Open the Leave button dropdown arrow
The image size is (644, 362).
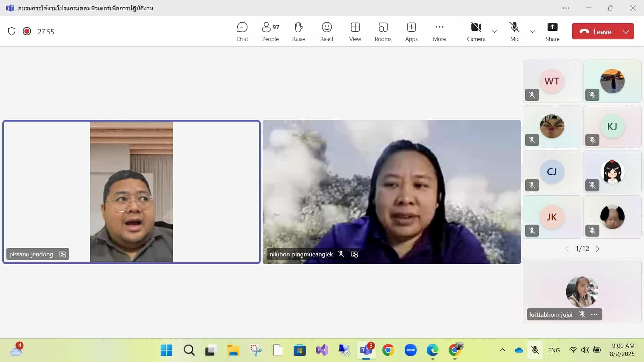tap(626, 32)
